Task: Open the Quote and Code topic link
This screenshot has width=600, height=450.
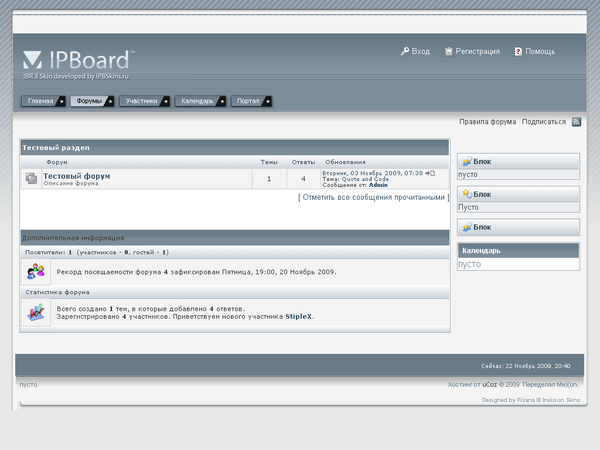Action: click(x=365, y=179)
